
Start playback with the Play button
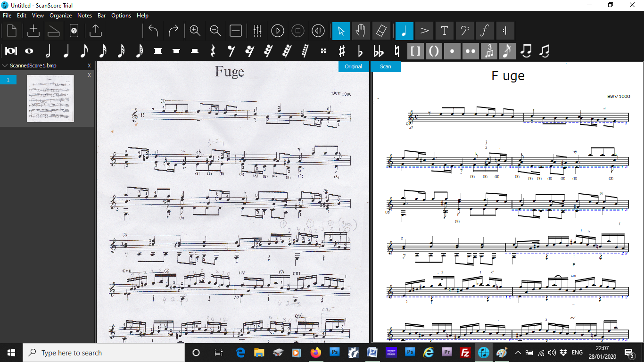278,31
